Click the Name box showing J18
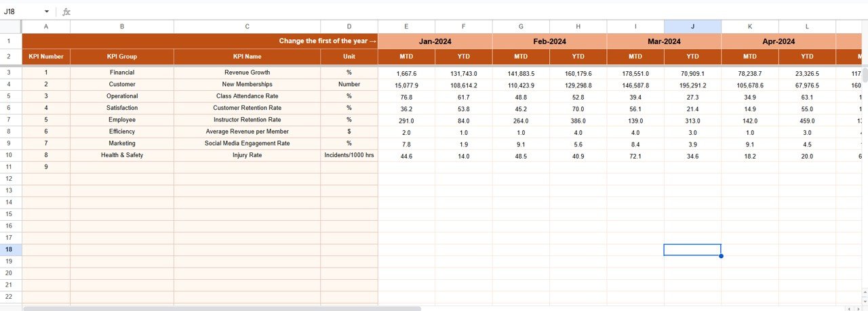Image resolution: width=868 pixels, height=311 pixels. tap(20, 12)
